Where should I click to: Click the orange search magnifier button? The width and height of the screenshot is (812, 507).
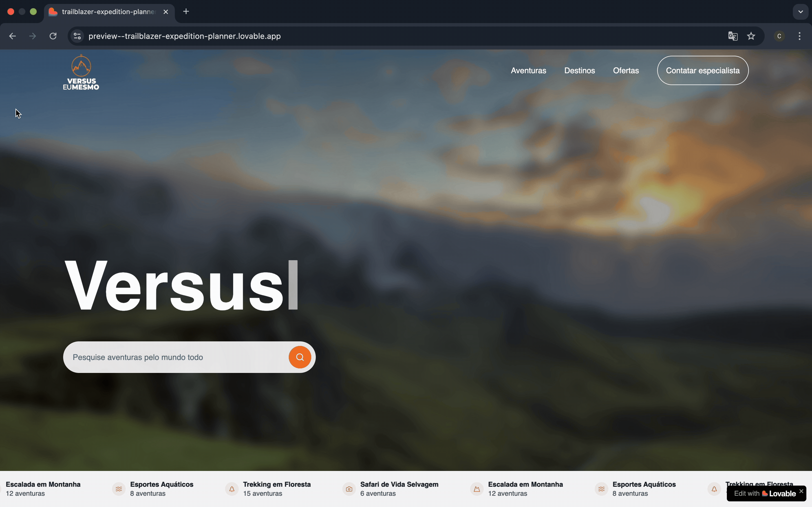300,357
